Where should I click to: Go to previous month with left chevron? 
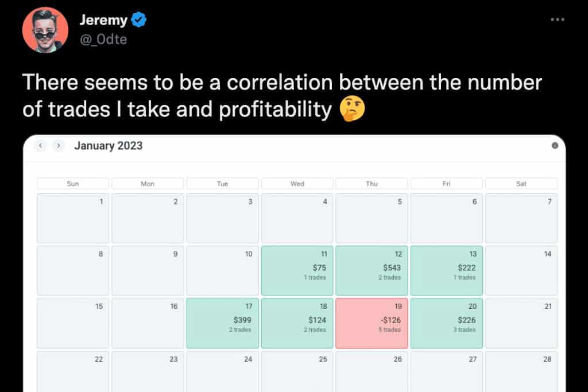41,146
